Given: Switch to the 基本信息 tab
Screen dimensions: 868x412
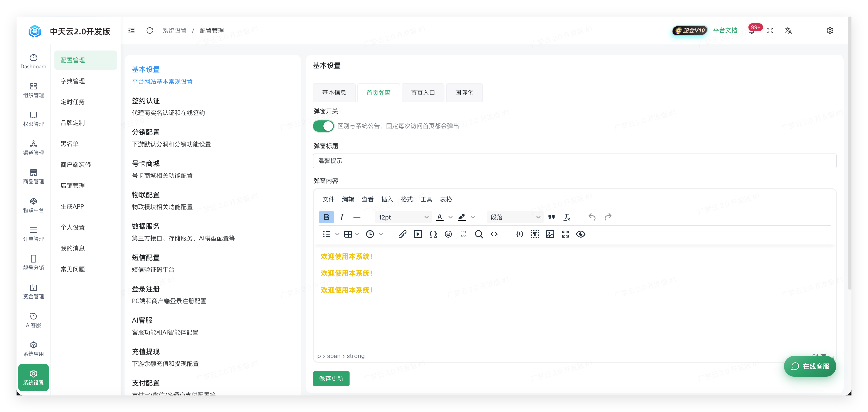Looking at the screenshot, I should [x=334, y=92].
